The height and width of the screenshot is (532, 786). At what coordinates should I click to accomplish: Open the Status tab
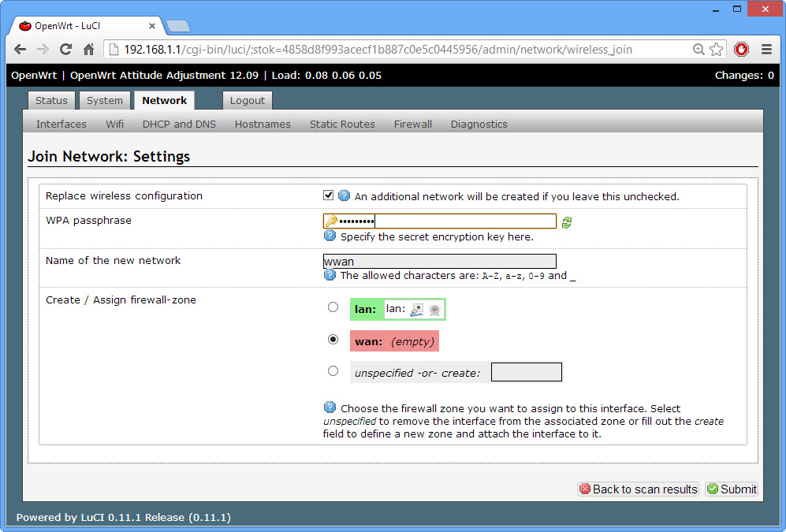pos(51,100)
